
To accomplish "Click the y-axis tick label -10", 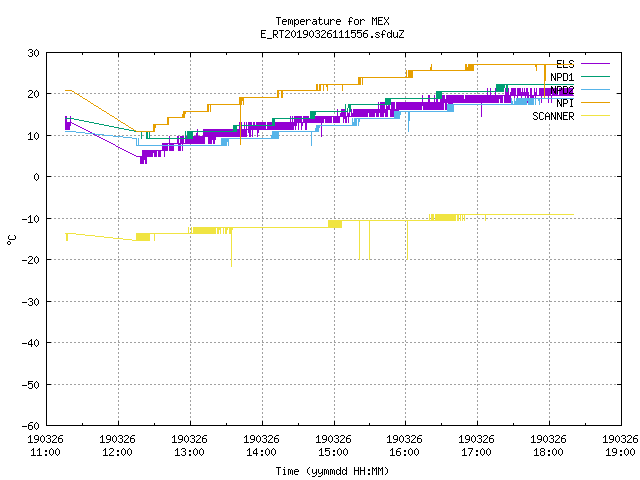I will point(31,219).
